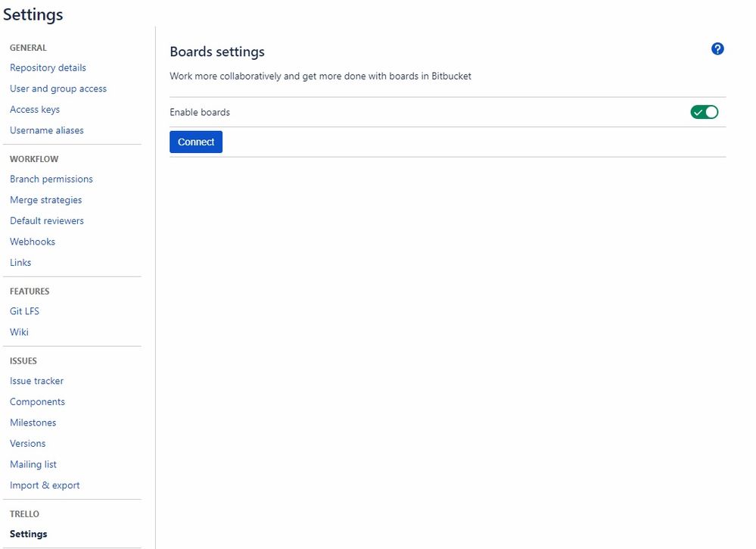Open Branch permissions settings
Screen dimensions: 756x549
coord(51,179)
